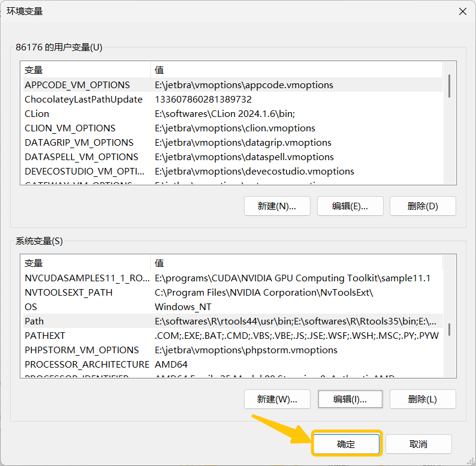Click 新建(N) under user variables
Screen dimensions: 476x466
277,206
